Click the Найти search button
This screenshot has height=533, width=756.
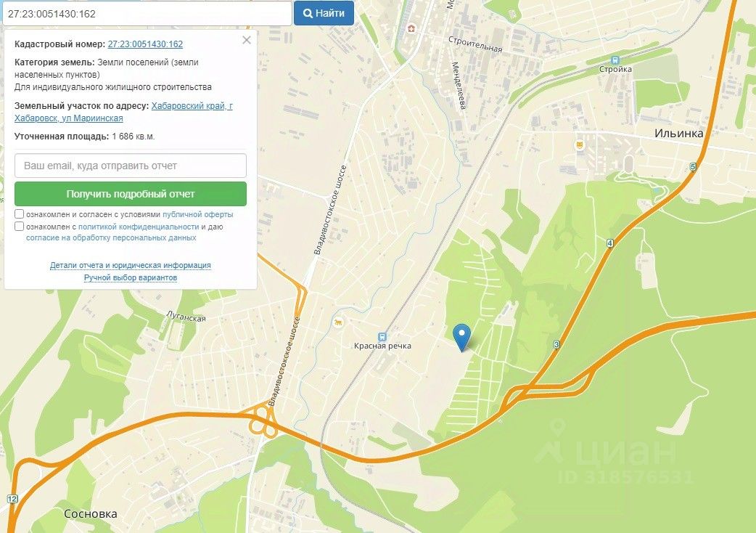[324, 13]
